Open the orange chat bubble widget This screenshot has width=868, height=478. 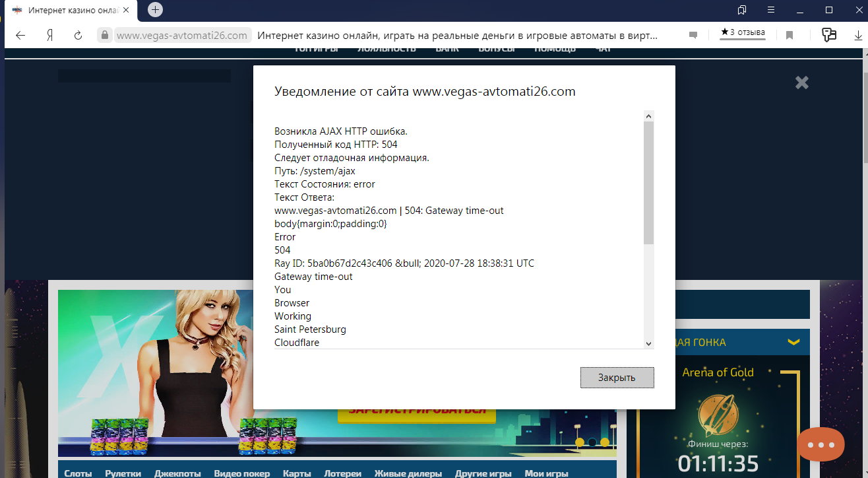click(x=821, y=444)
